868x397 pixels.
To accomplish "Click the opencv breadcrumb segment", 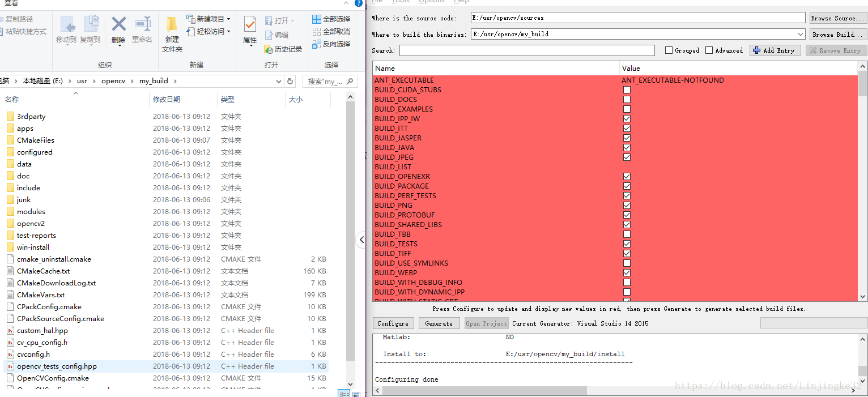I will 113,81.
